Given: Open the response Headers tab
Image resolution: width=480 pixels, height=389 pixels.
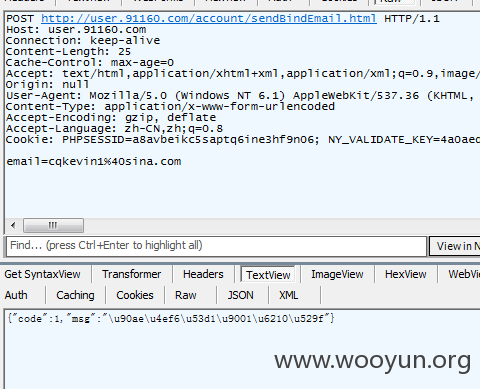Looking at the screenshot, I should click(203, 274).
